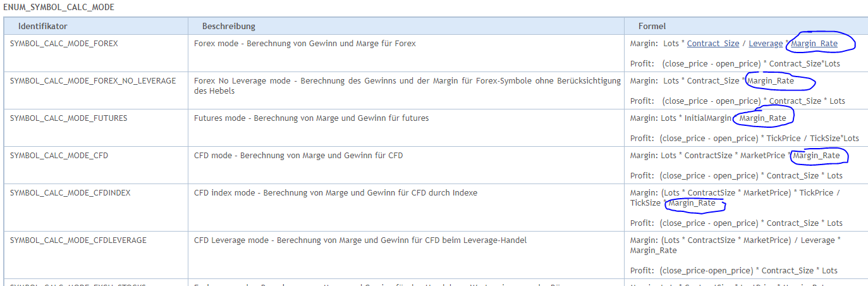This screenshot has height=286, width=868.
Task: Click the 'Forex mode - Berechnung von Gewinn' description
Action: [x=305, y=44]
